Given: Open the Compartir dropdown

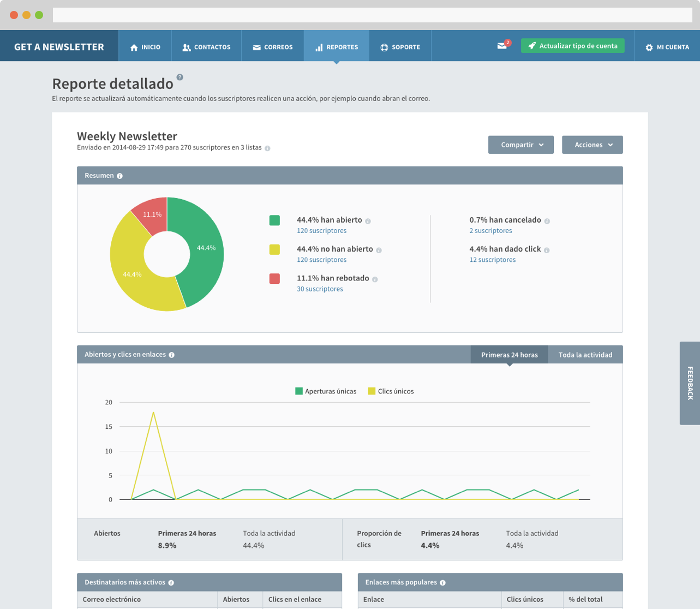Looking at the screenshot, I should click(521, 145).
